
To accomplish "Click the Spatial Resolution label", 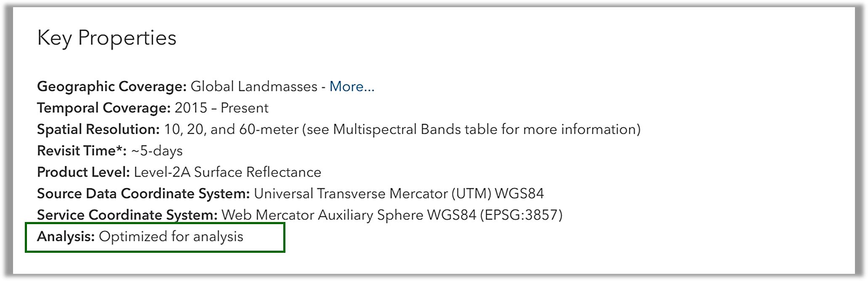I will tap(98, 129).
